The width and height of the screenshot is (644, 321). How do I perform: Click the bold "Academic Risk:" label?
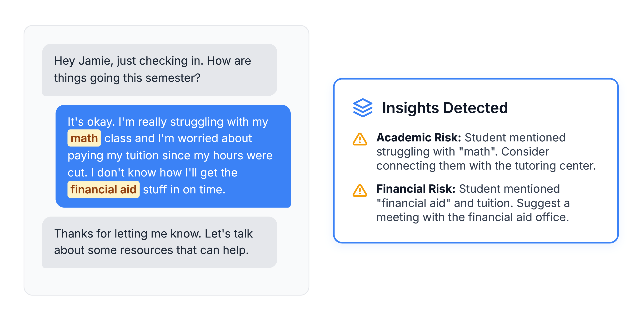[x=419, y=137]
